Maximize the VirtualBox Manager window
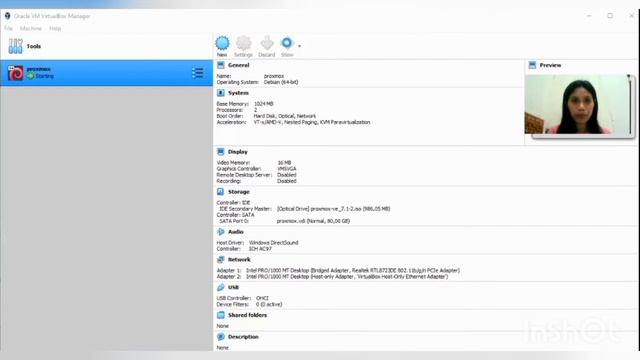Image resolution: width=640 pixels, height=360 pixels. 610,16
